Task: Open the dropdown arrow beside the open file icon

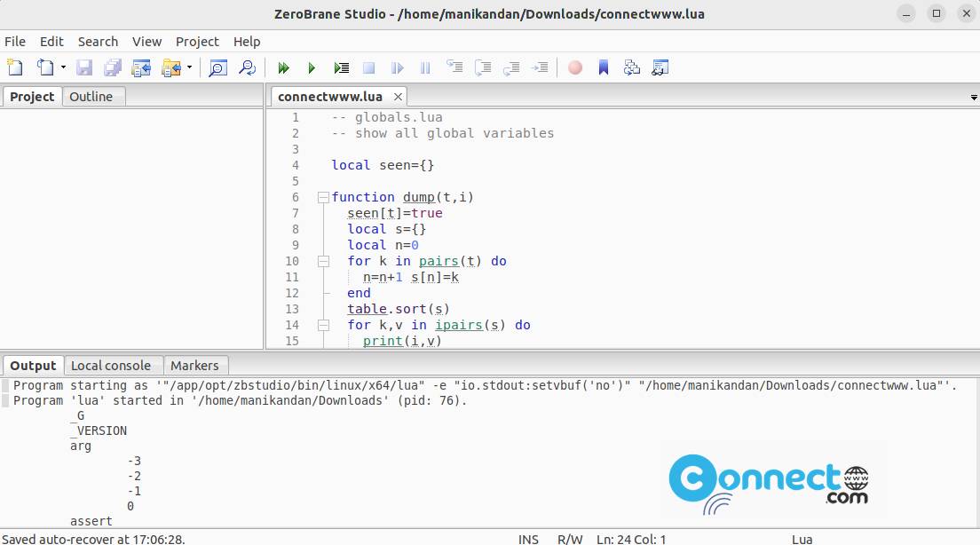Action: (x=63, y=67)
